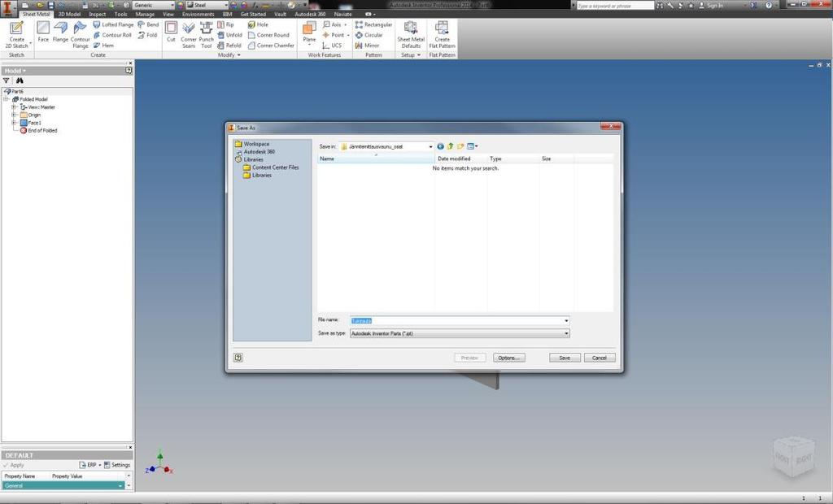Select the Flange tool

point(60,32)
